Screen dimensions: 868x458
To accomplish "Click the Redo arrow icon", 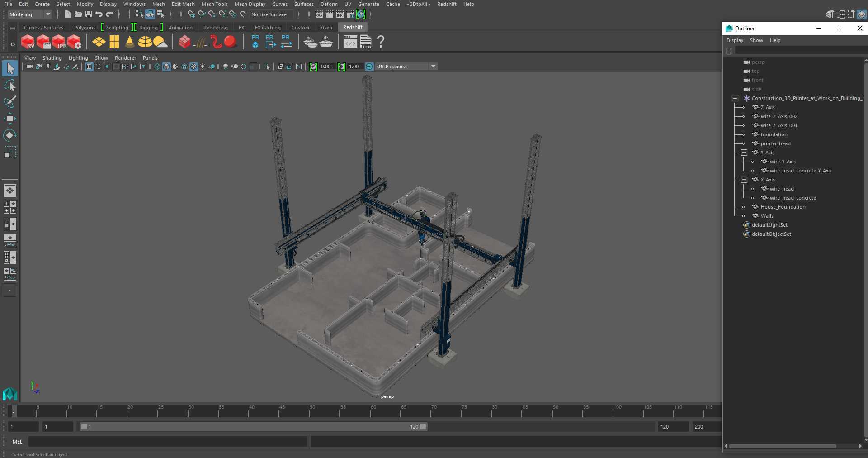I will click(x=109, y=14).
